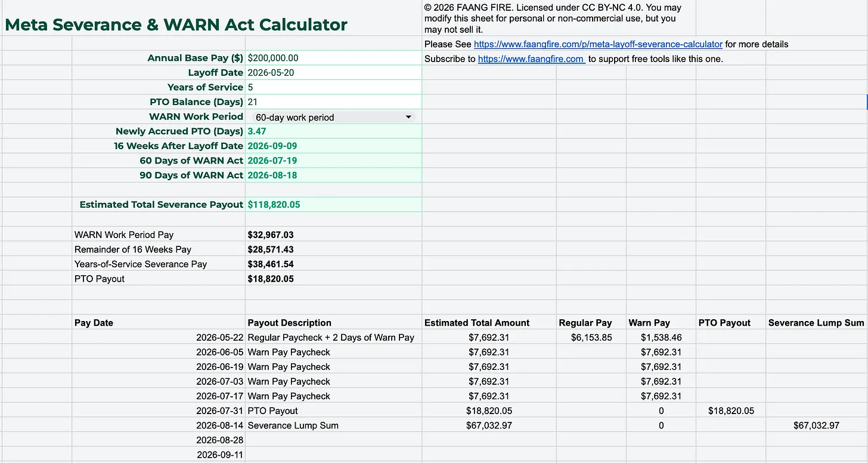The height and width of the screenshot is (463, 868).
Task: Click 'PTO Payout' description in the 2026-07-31 row
Action: point(272,410)
